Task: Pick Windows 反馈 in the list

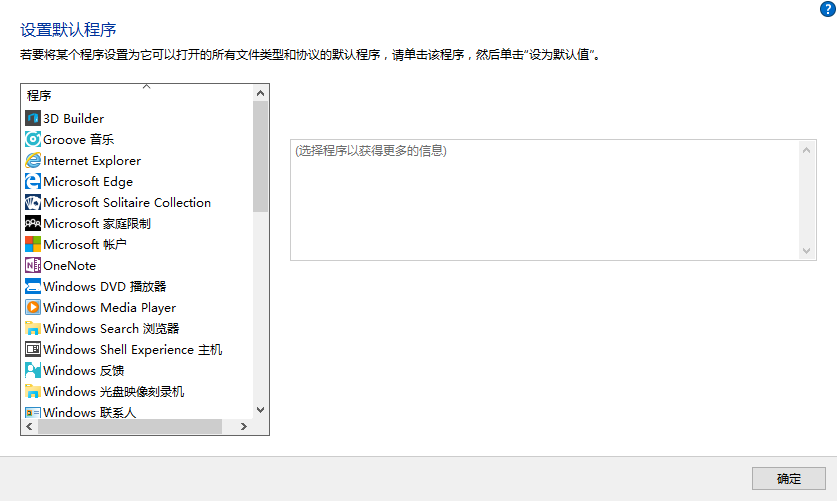Action: pyautogui.click(x=83, y=370)
